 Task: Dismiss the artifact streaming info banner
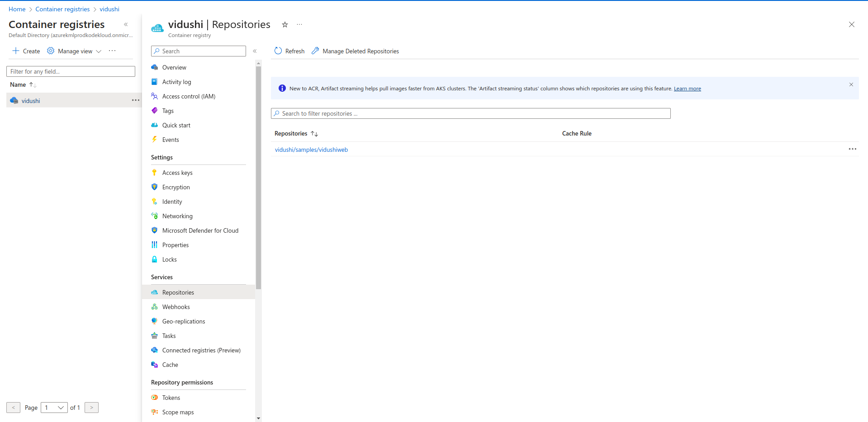click(x=851, y=84)
